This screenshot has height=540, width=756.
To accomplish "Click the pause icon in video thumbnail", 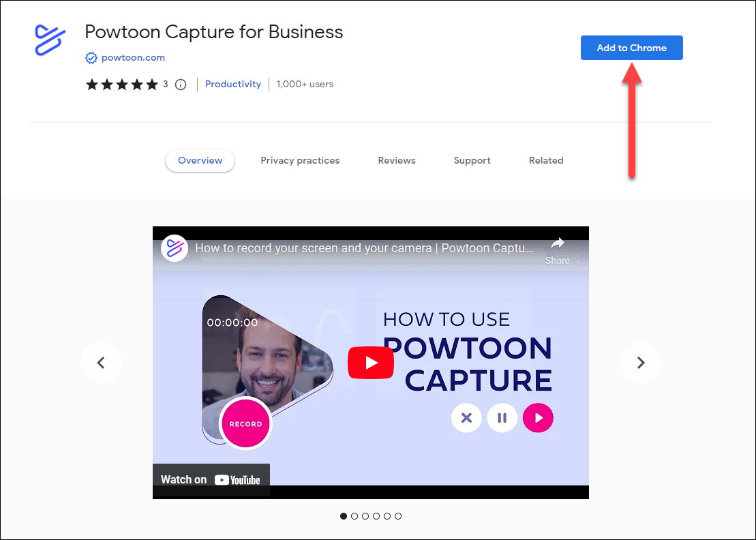I will pos(502,417).
